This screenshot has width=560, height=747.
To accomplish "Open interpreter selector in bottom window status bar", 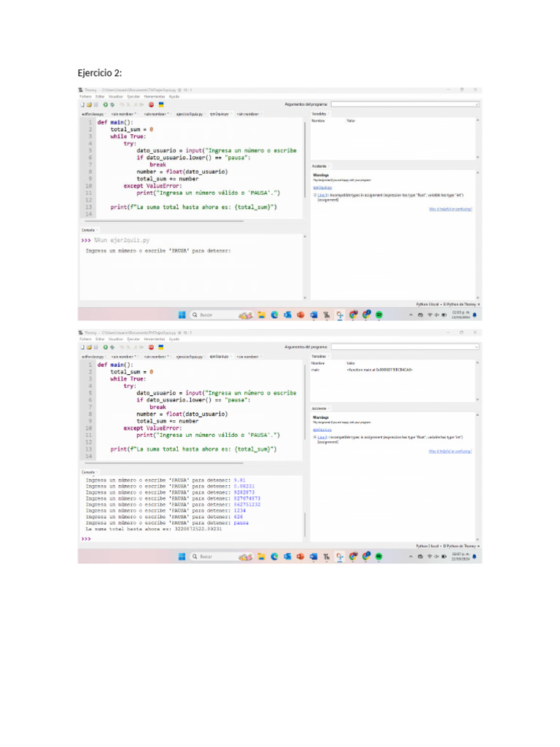I will (x=448, y=546).
